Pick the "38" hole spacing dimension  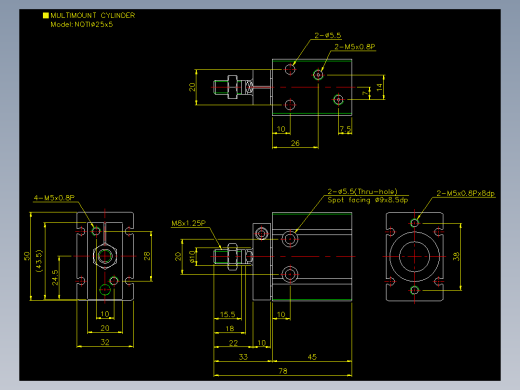456,256
